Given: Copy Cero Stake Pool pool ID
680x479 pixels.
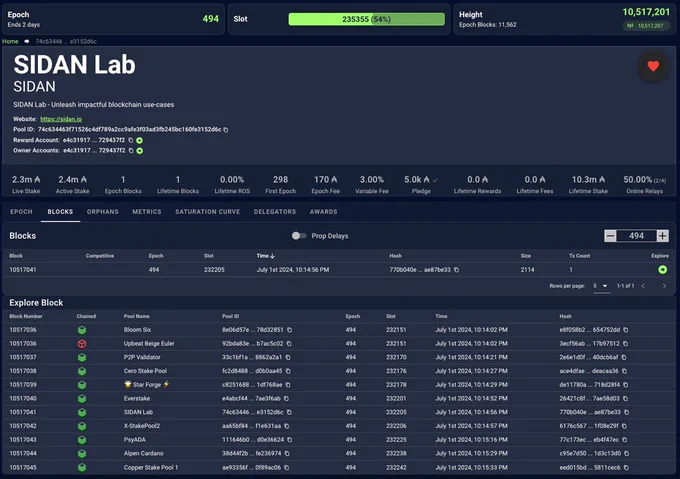Looking at the screenshot, I should (288, 371).
